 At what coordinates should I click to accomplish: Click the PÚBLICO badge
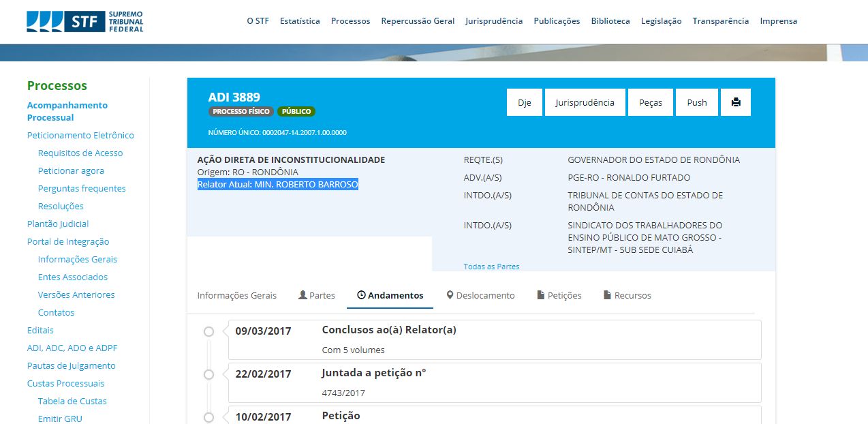click(296, 111)
